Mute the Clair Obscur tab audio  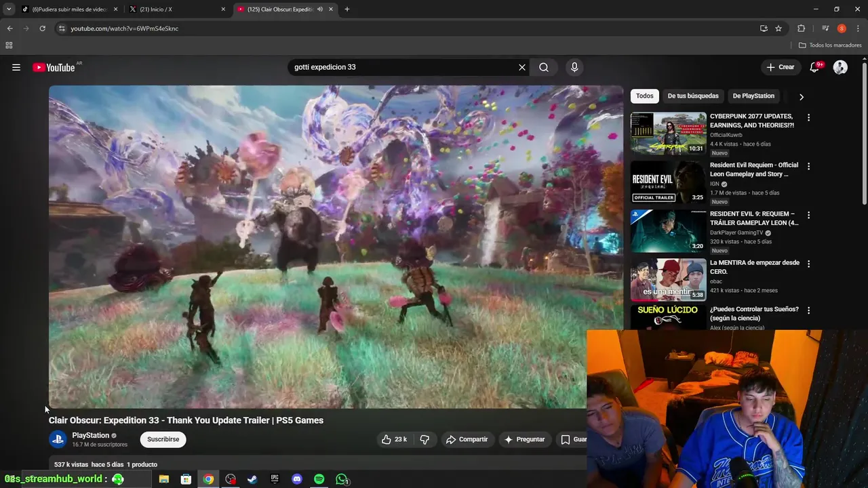(319, 9)
